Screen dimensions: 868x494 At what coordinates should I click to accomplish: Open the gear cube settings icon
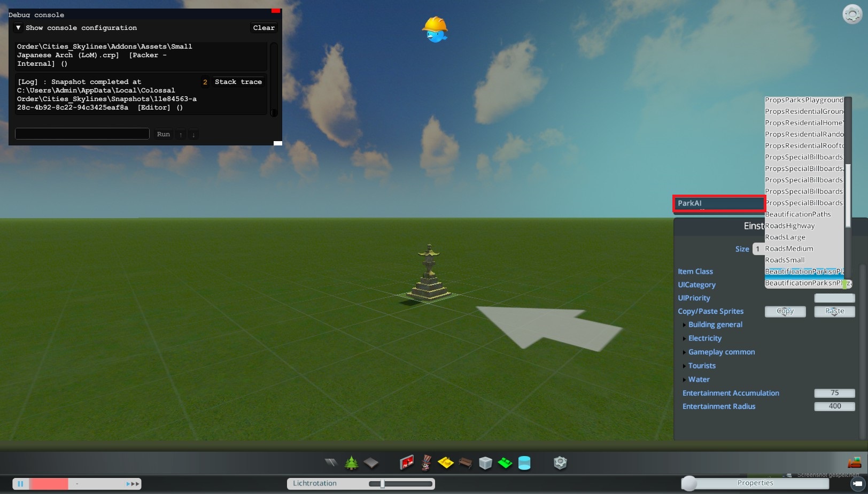560,462
